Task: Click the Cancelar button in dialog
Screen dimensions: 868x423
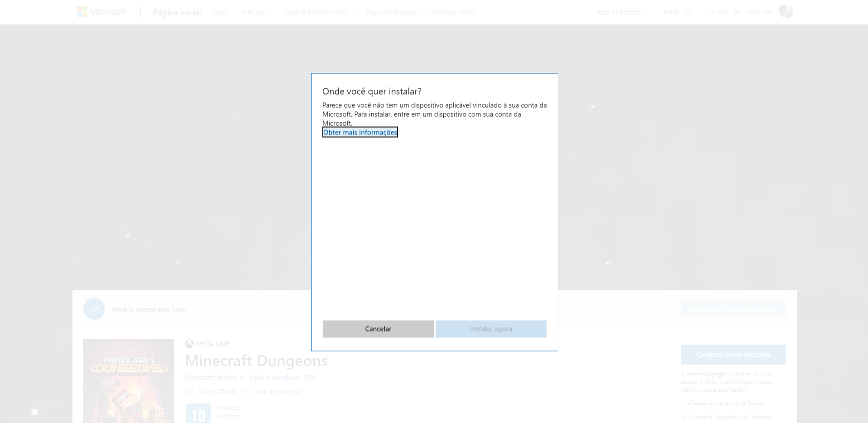Action: 378,329
